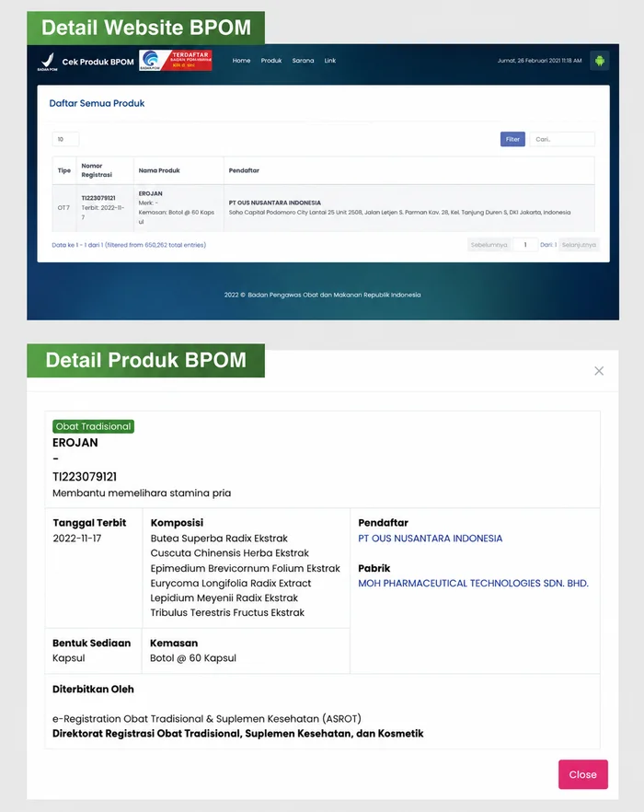The width and height of the screenshot is (644, 812).
Task: Click the Cari search field
Action: (562, 139)
